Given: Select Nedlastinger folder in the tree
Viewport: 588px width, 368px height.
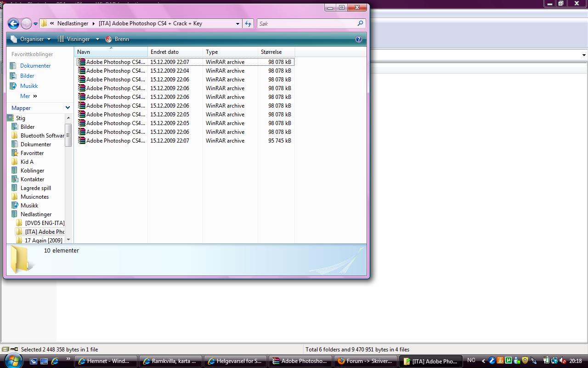Looking at the screenshot, I should [36, 214].
